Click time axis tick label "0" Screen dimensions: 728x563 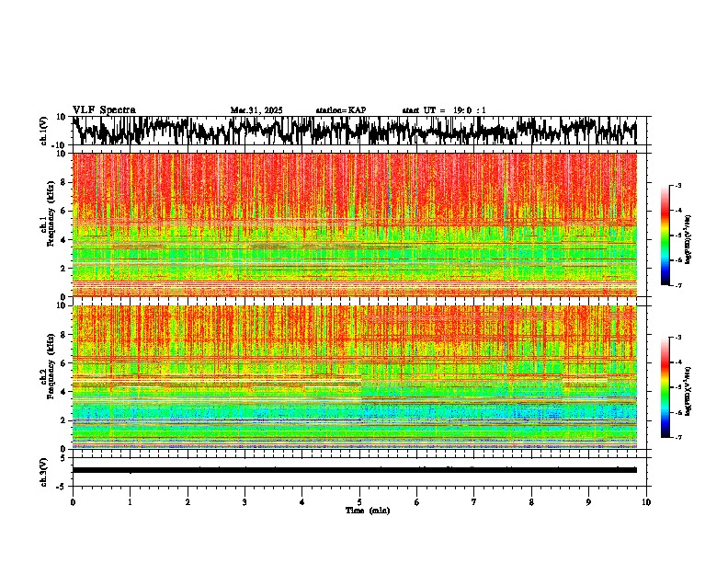[73, 502]
